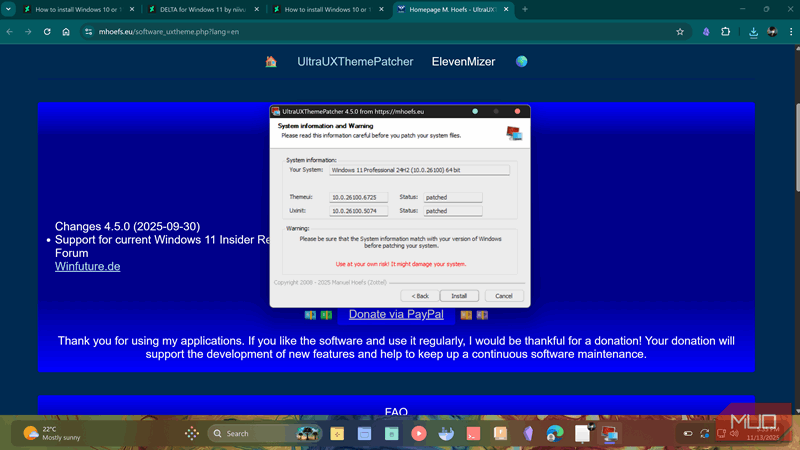
Task: Open the Start menu colorful dots icon
Action: 192,434
